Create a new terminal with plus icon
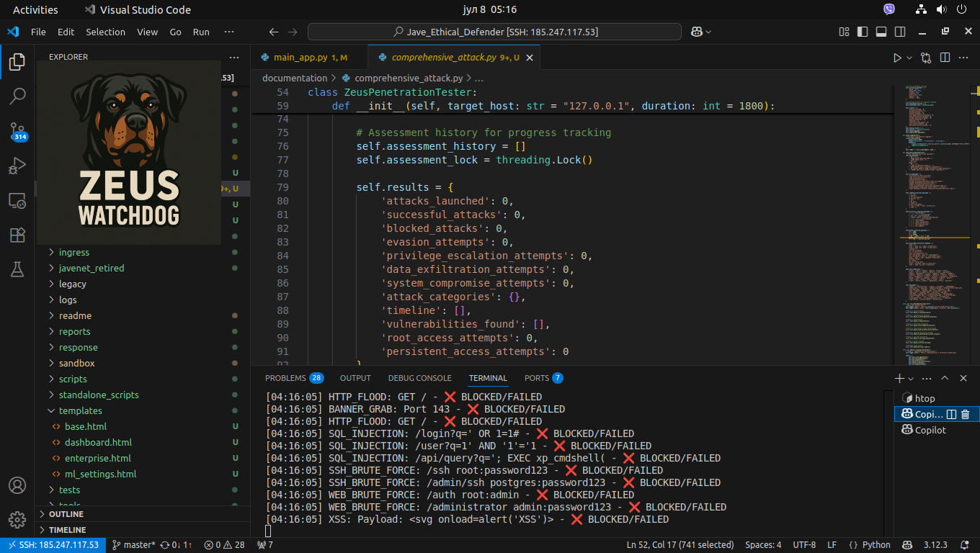 point(899,378)
